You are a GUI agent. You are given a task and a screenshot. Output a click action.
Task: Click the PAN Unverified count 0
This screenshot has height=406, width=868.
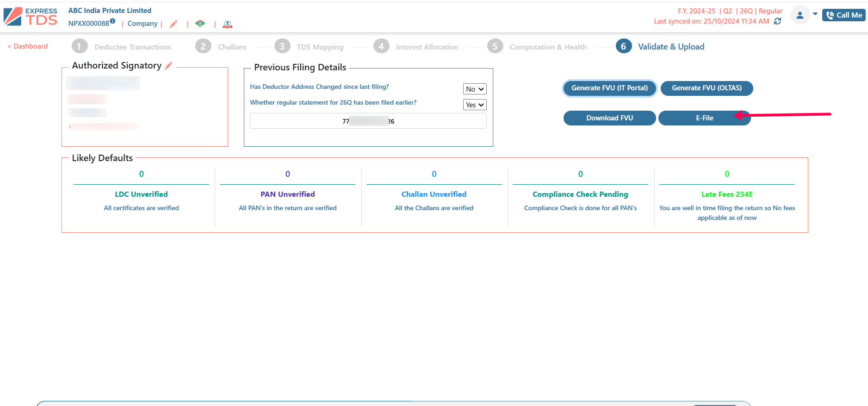(288, 174)
